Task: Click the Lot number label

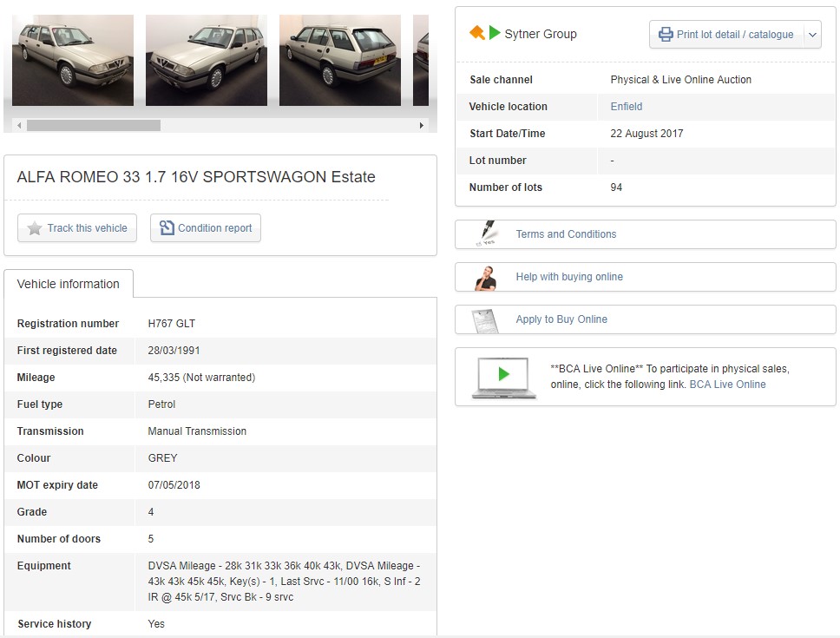Action: pos(498,161)
